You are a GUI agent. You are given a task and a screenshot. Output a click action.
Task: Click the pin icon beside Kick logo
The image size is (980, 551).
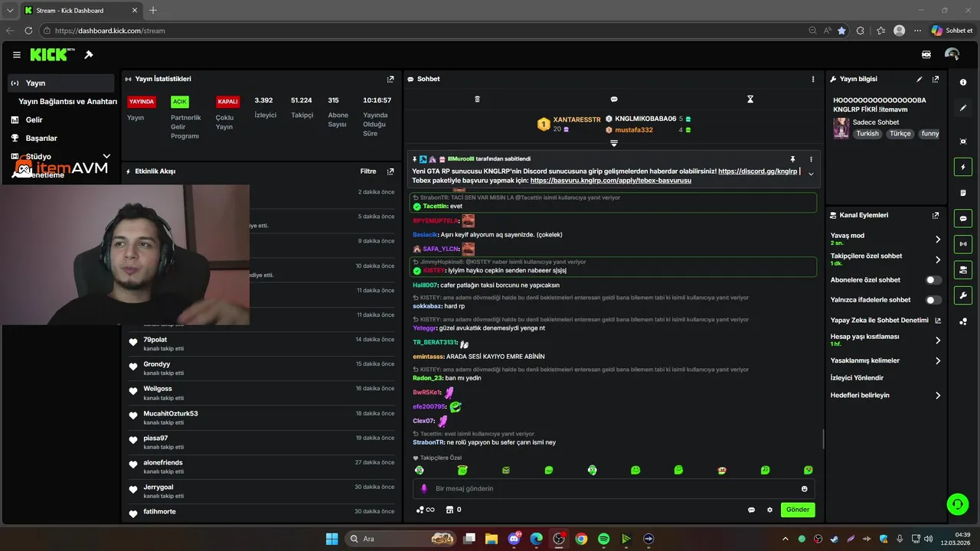pos(89,55)
